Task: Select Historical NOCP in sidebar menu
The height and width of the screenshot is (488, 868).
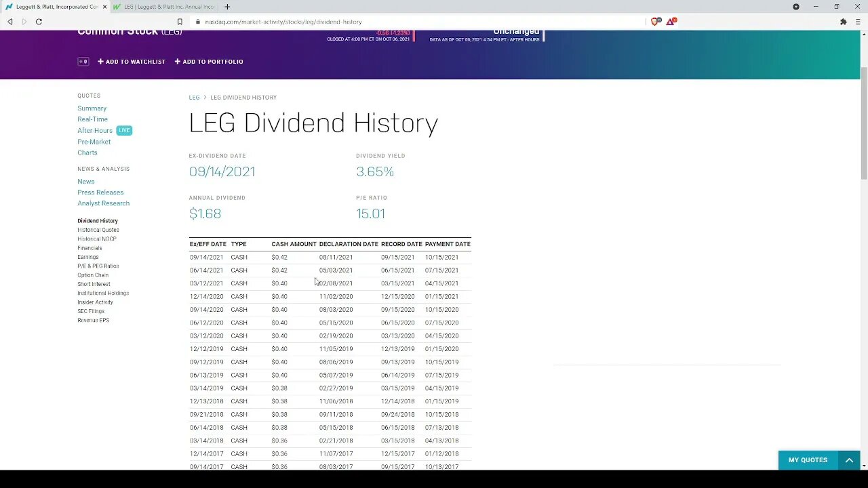Action: click(x=97, y=239)
